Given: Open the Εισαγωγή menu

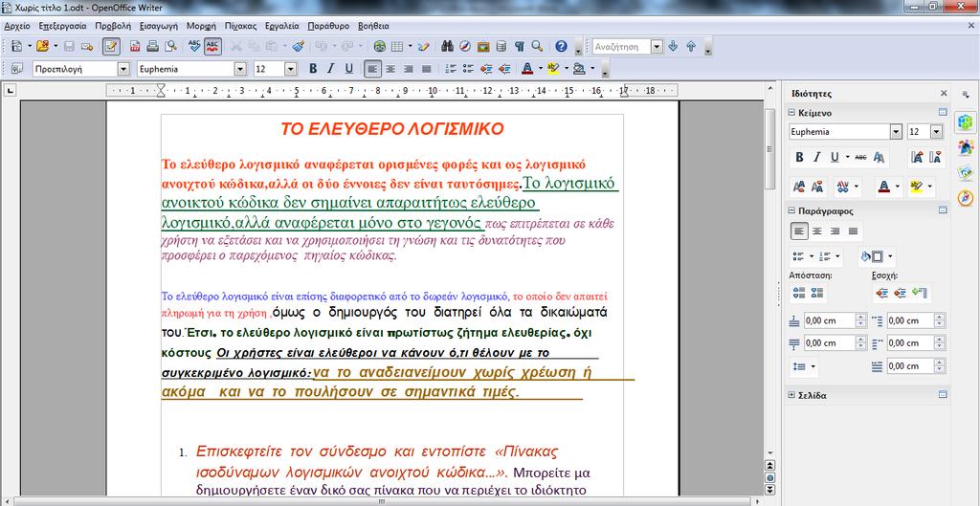Looking at the screenshot, I should 159,26.
